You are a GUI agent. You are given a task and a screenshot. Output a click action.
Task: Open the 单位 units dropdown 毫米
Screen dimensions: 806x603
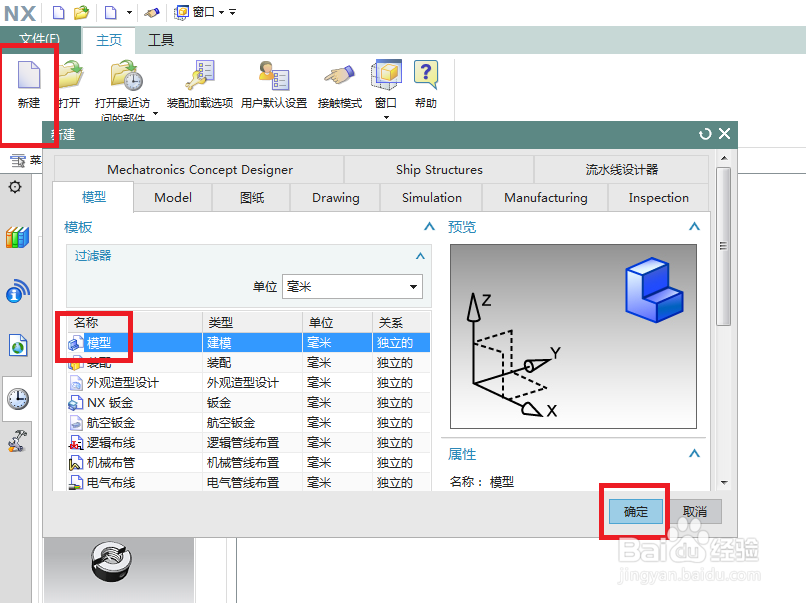[352, 286]
